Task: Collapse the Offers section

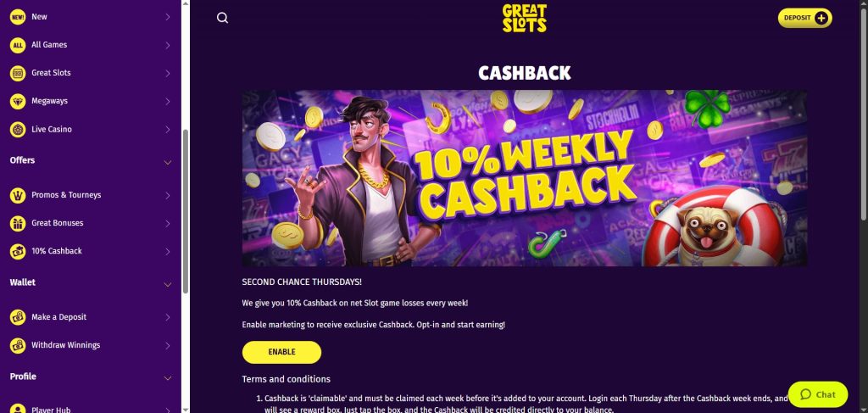Action: point(168,162)
